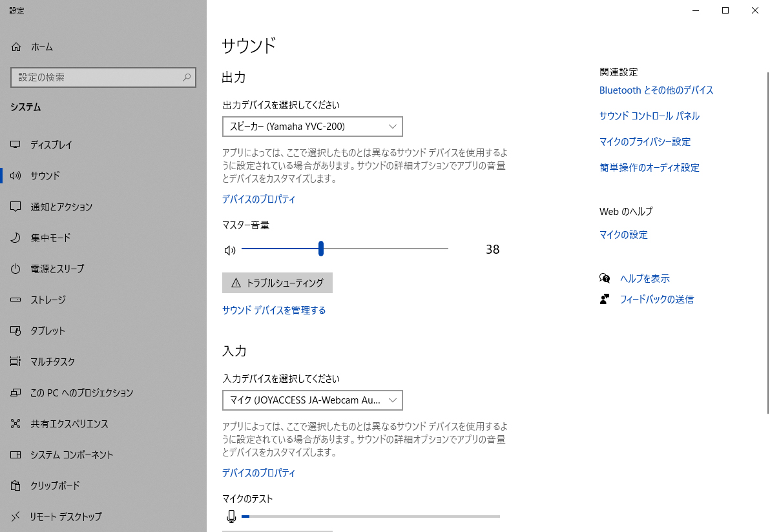
Task: Open output device dropdown Yamaha YVC-200
Action: click(312, 127)
